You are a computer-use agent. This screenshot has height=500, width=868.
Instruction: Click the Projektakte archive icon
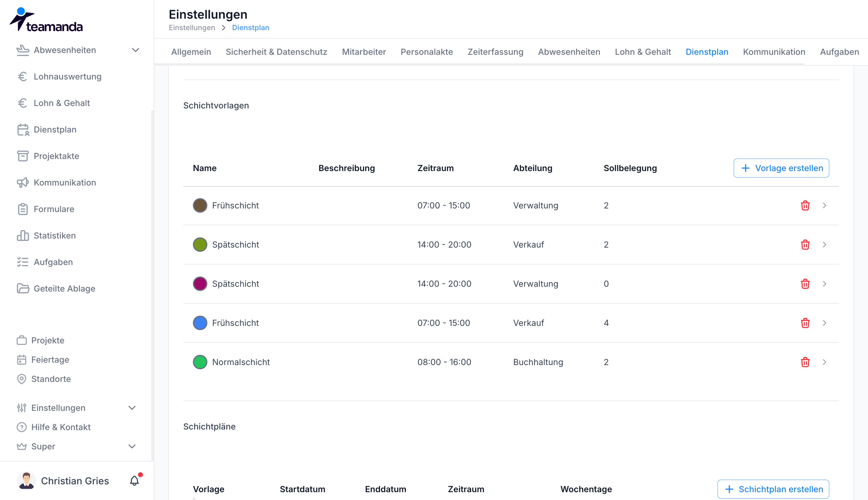(x=23, y=156)
